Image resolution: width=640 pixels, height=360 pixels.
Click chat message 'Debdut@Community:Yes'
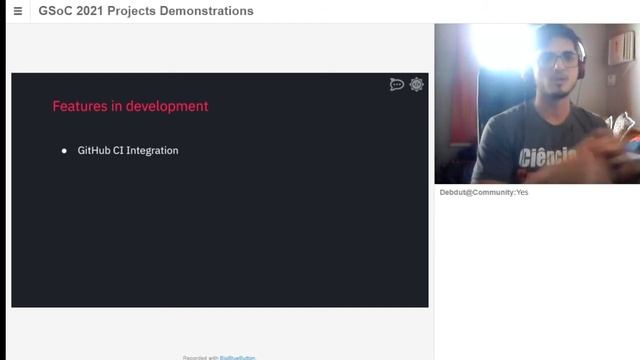pos(484,192)
